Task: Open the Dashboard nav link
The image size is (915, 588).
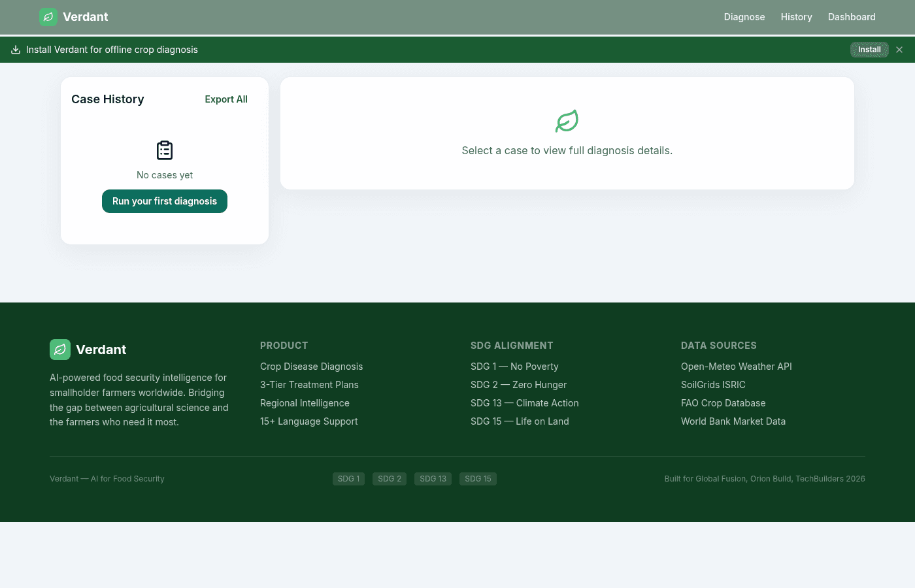Action: coord(851,17)
